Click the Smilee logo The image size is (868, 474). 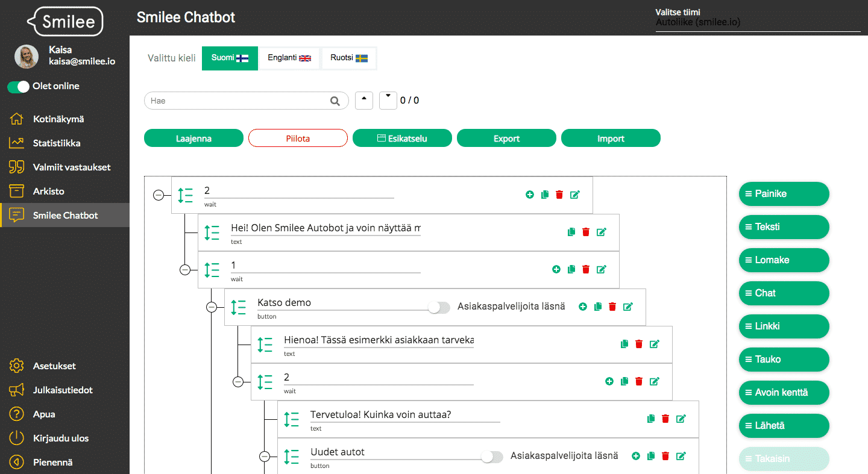pyautogui.click(x=65, y=22)
